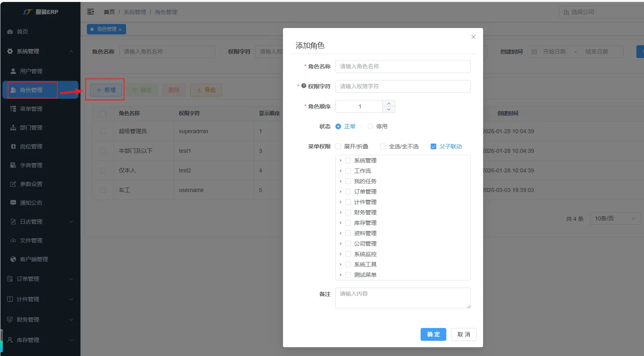Click the 通知公告 message icon in sidebar
644x356 pixels.
click(x=13, y=203)
